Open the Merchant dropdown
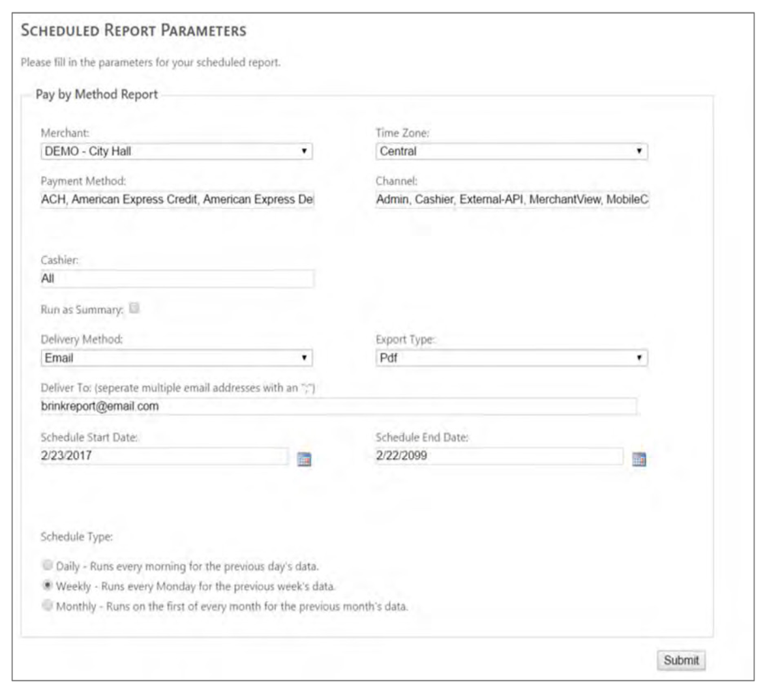 (x=176, y=151)
